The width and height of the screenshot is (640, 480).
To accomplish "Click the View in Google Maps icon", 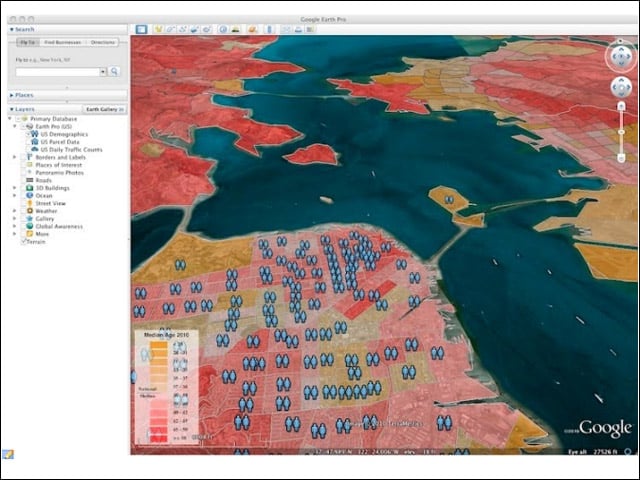I will click(x=311, y=29).
